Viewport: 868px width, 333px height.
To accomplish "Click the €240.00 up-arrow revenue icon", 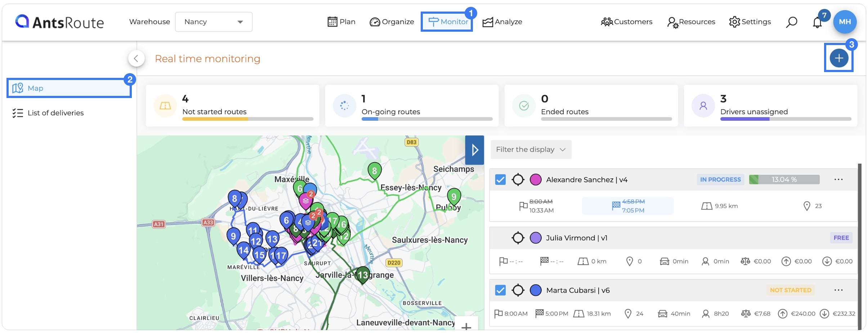I will 782,314.
